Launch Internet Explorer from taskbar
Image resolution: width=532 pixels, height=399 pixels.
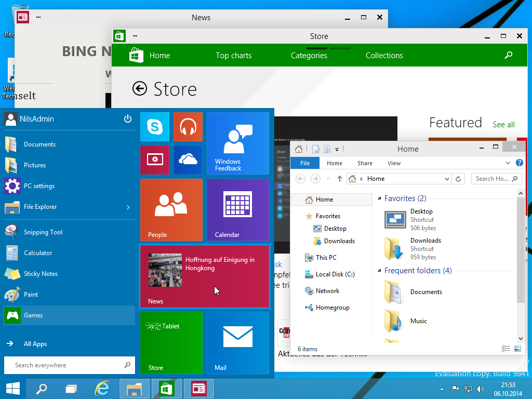click(x=102, y=389)
